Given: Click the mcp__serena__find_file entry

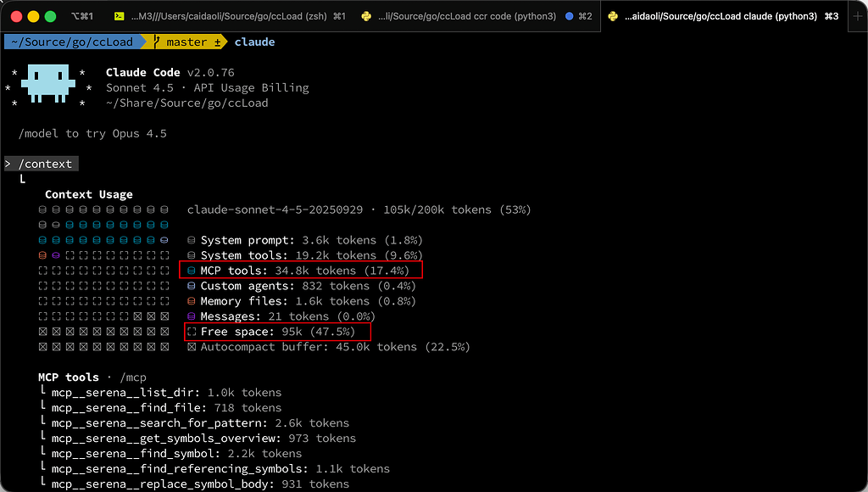Looking at the screenshot, I should coord(167,408).
